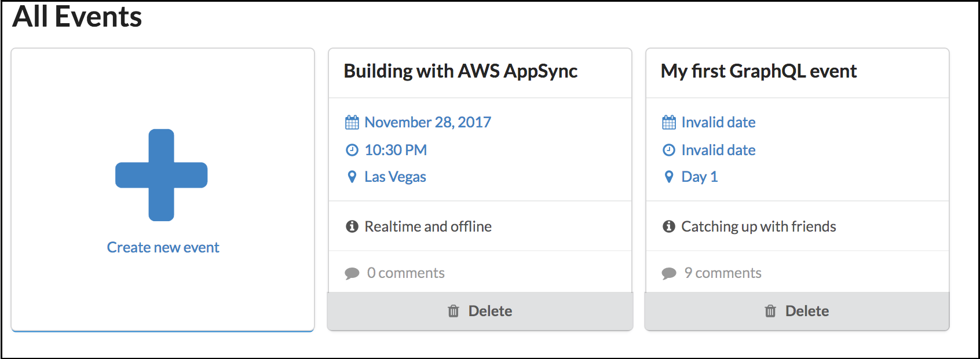Open the Create new event link
980x359 pixels.
(x=163, y=248)
